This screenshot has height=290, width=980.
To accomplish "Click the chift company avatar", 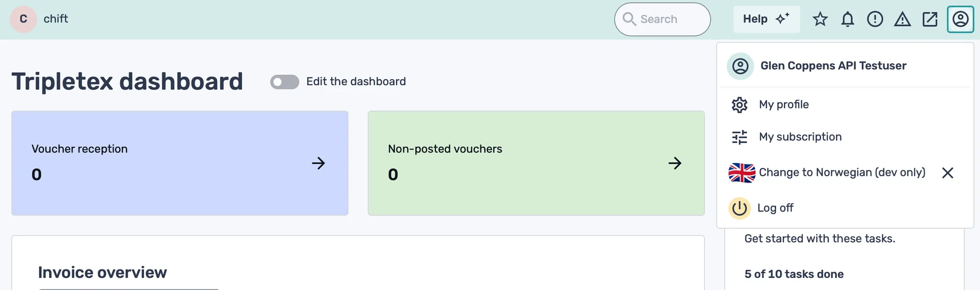I will pyautogui.click(x=23, y=19).
